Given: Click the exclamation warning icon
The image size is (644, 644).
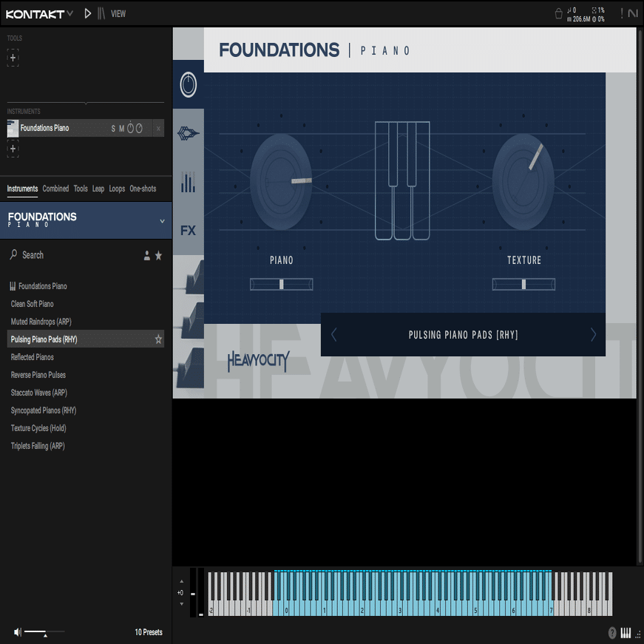Looking at the screenshot, I should pyautogui.click(x=621, y=13).
